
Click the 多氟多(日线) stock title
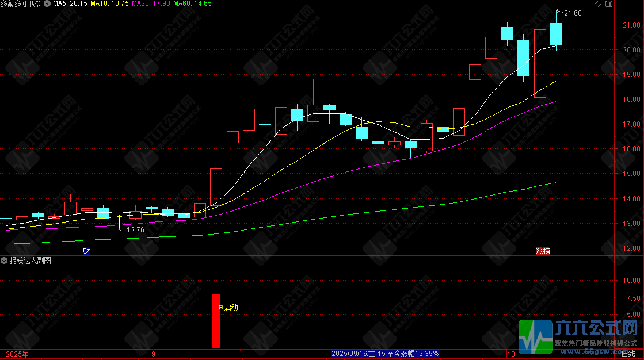tap(21, 3)
